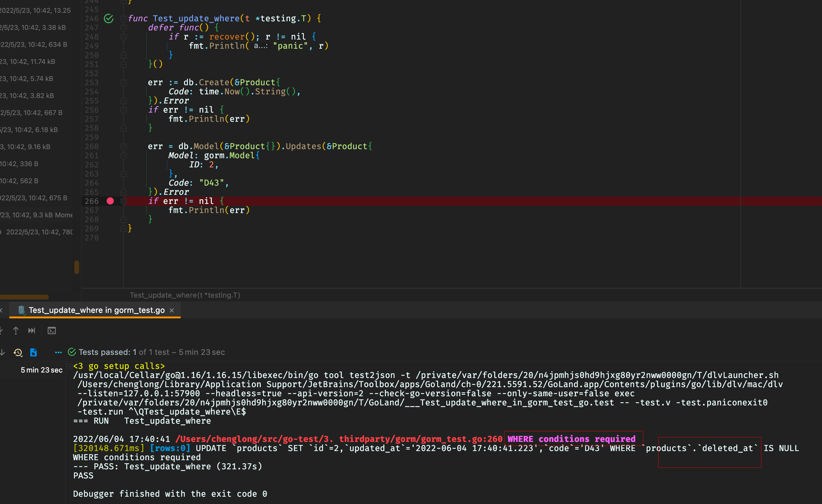The width and height of the screenshot is (822, 504).
Task: Collapse the fold marker at line 253
Action: tap(123, 82)
